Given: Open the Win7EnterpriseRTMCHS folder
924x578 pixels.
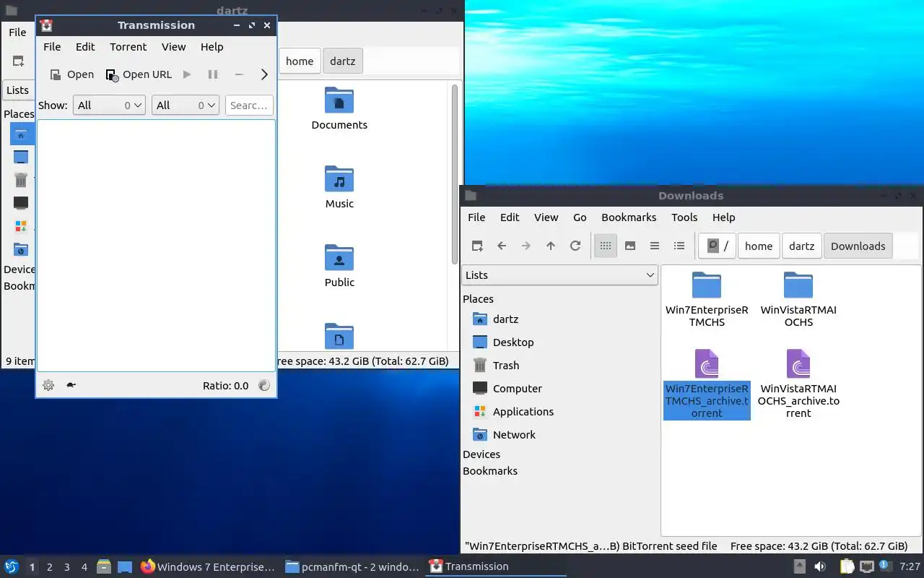Looking at the screenshot, I should (707, 300).
